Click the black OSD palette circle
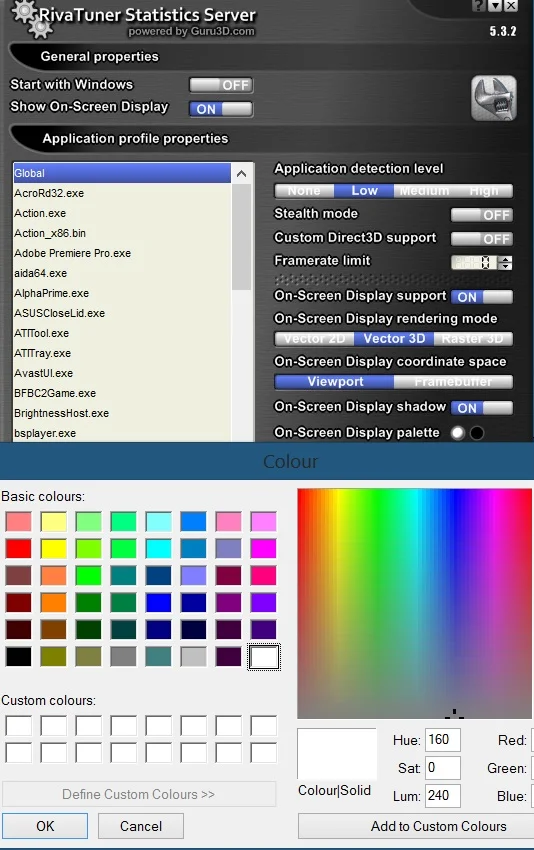The width and height of the screenshot is (534, 850). (477, 433)
